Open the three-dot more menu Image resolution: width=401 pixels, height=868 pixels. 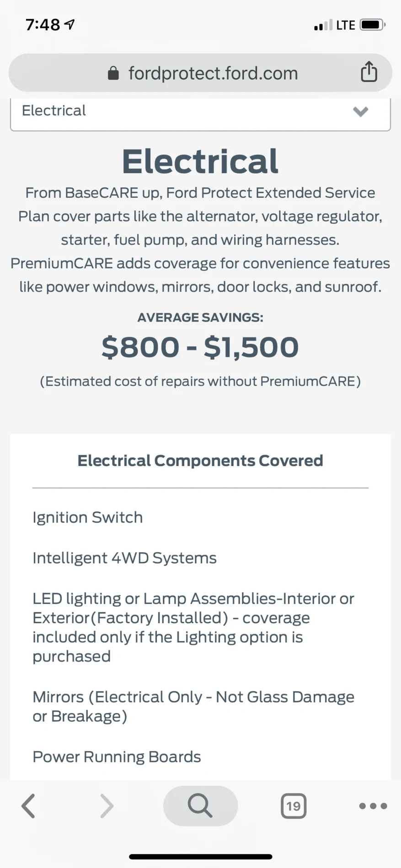pos(373,806)
